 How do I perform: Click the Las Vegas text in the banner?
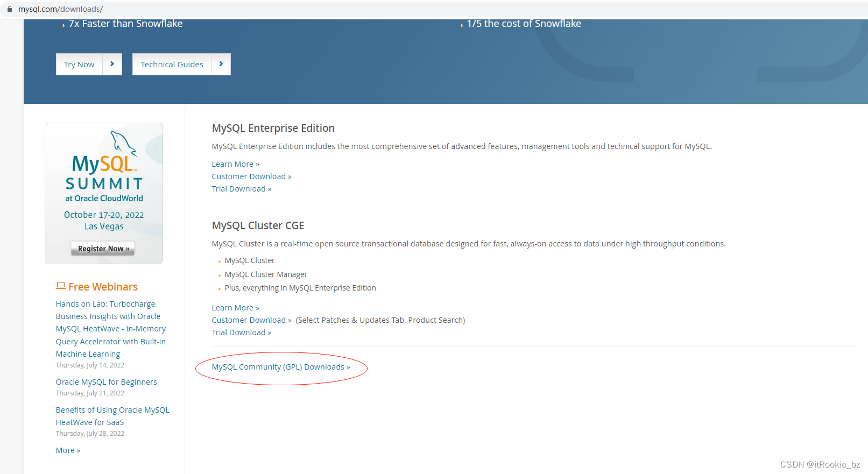tap(104, 227)
